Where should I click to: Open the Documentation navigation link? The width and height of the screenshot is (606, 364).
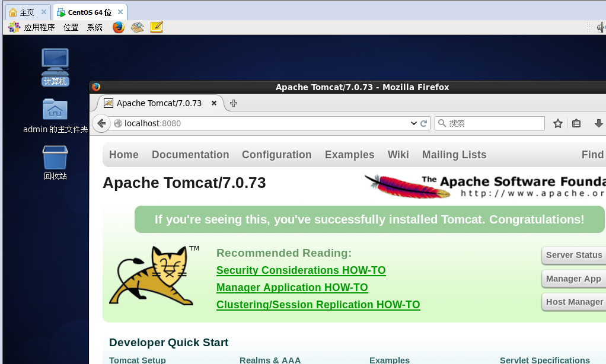pos(190,155)
